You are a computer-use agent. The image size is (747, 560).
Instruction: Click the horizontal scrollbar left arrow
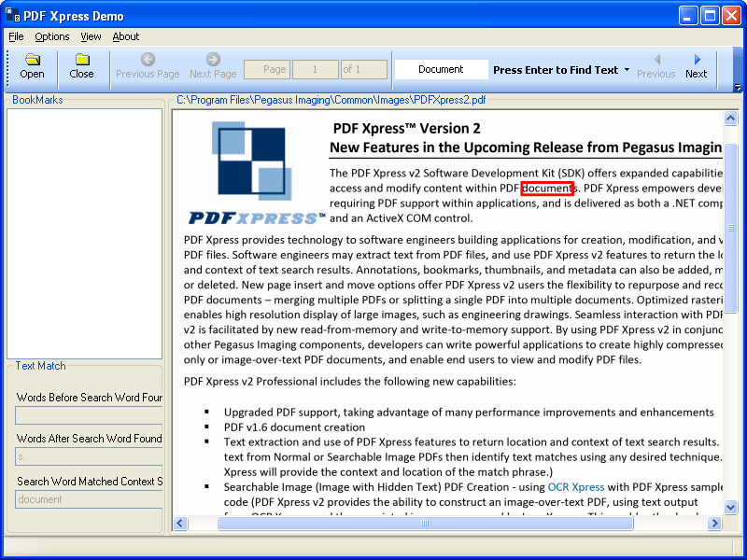(x=179, y=524)
